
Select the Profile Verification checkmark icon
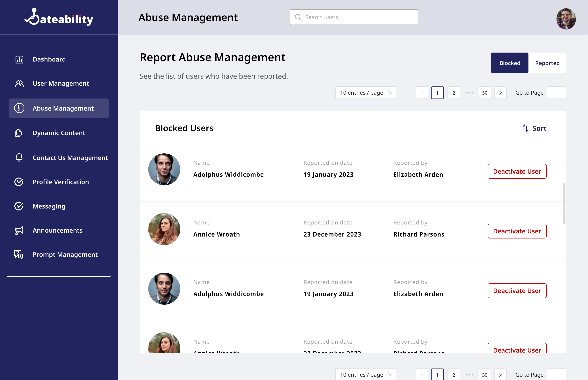(19, 182)
